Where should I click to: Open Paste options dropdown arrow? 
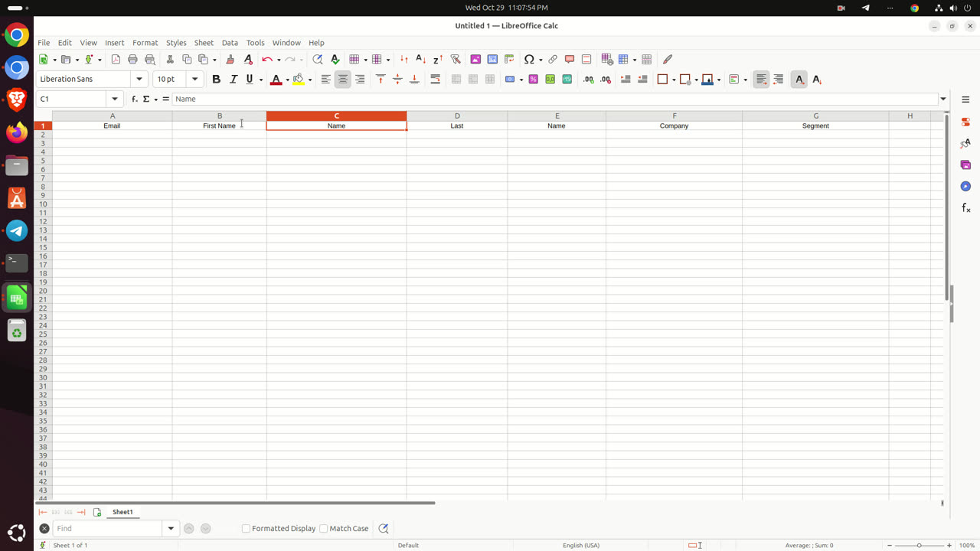[x=214, y=60]
